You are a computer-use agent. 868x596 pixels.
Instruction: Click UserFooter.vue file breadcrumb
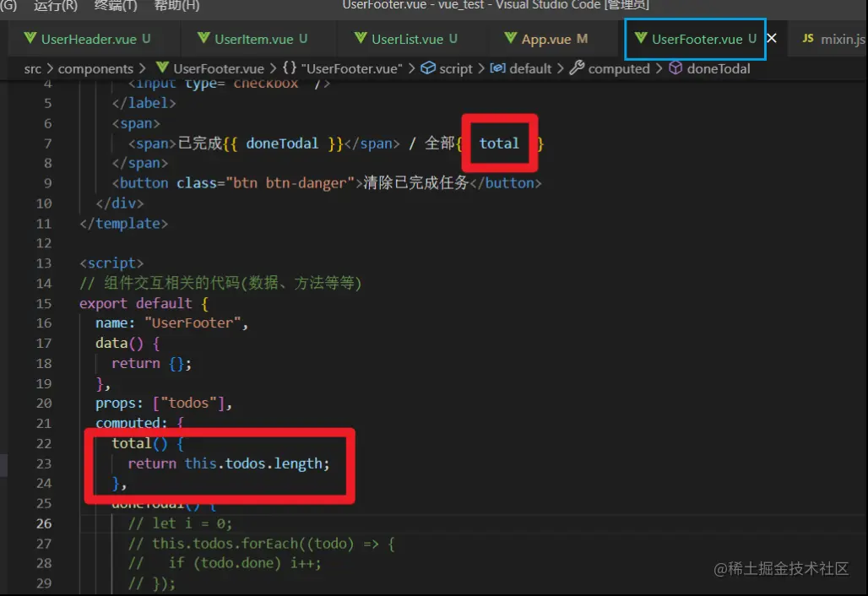click(x=219, y=68)
